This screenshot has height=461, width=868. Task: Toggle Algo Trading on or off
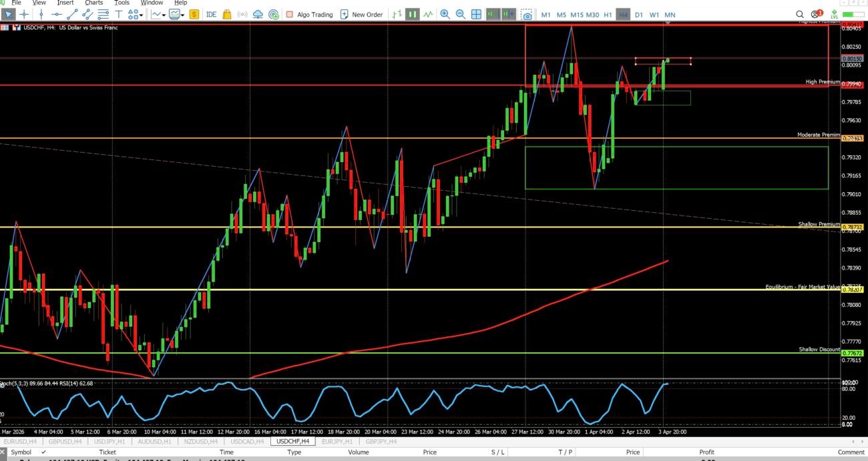click(309, 14)
